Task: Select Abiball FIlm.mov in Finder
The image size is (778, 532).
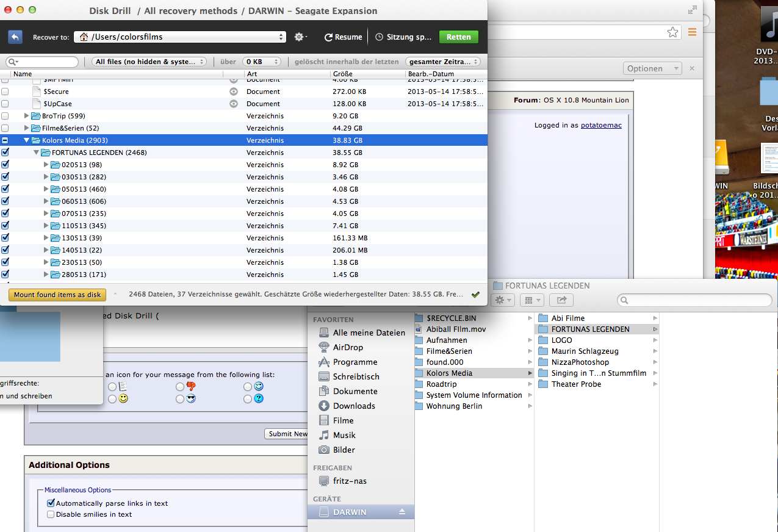Action: pos(474,329)
